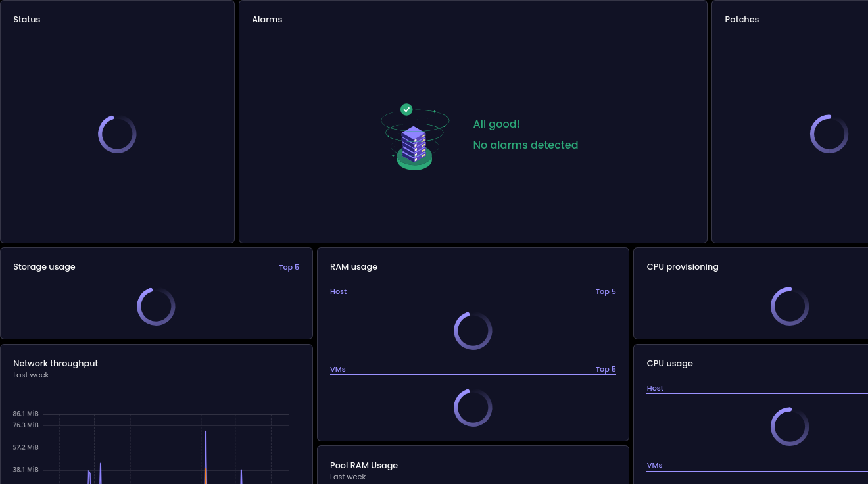Click the loading spinner in Status panel
Viewport: 868px width, 484px height.
[117, 133]
